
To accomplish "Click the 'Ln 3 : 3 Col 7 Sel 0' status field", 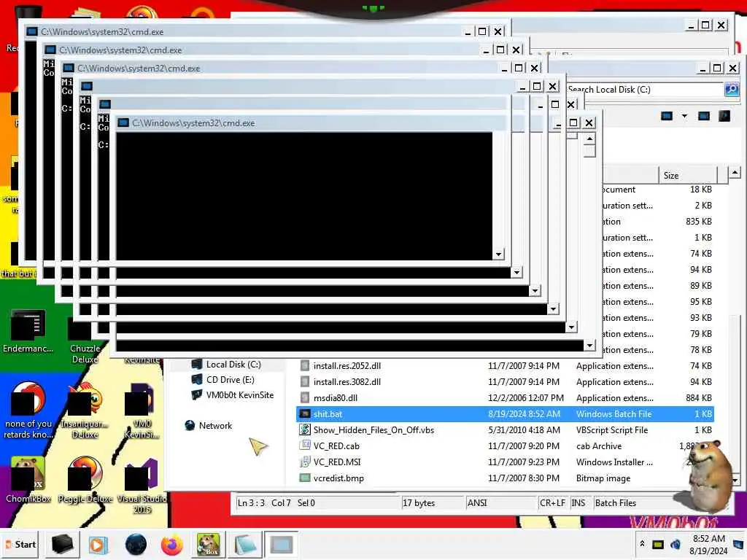I will (x=317, y=503).
